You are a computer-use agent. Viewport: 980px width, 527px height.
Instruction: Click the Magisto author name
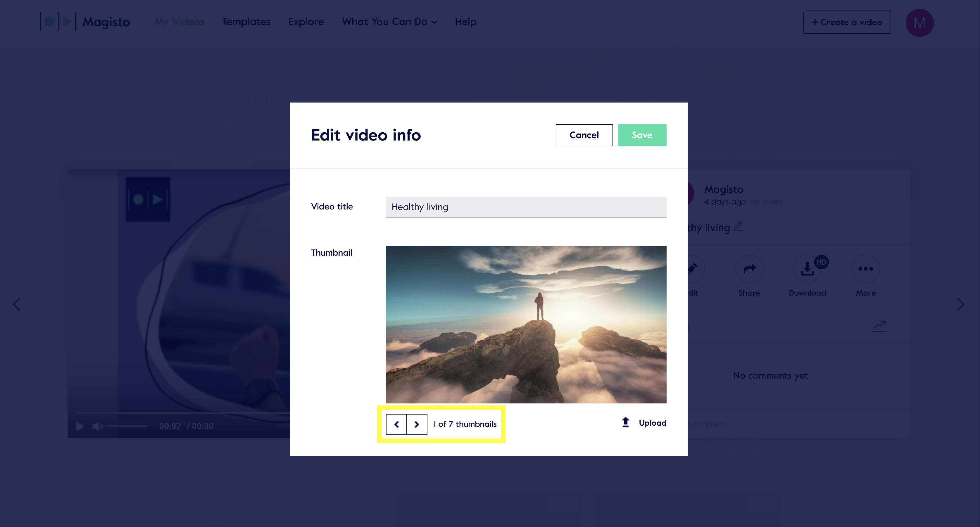[723, 189]
